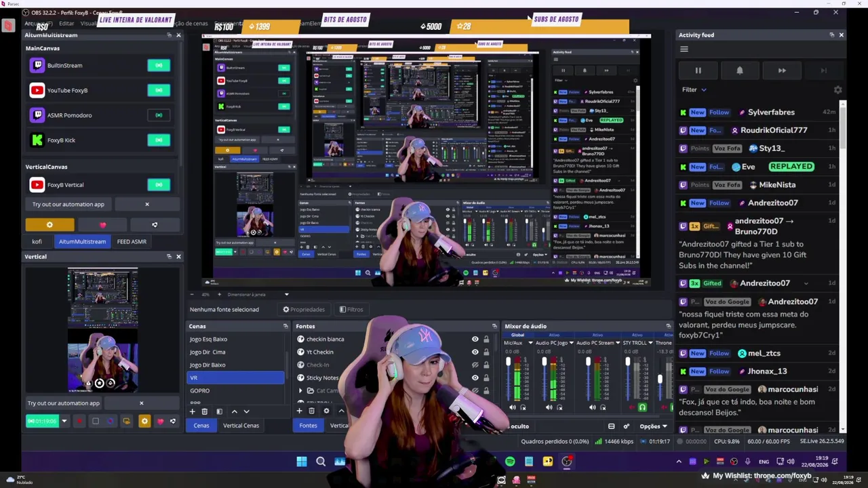This screenshot has height=488, width=868.
Task: Dismiss automation app banner in Vertical dock
Action: click(141, 403)
